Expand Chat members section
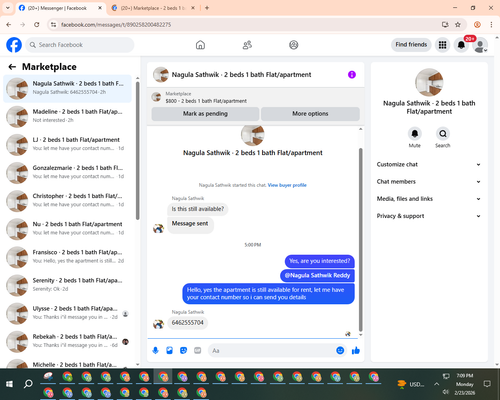 [x=429, y=182]
